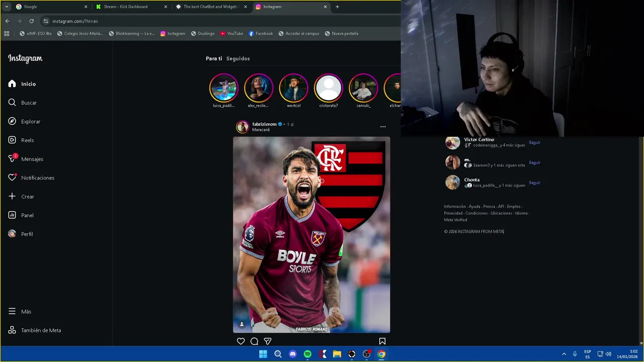
Task: View samulx_ story
Action: tap(363, 88)
